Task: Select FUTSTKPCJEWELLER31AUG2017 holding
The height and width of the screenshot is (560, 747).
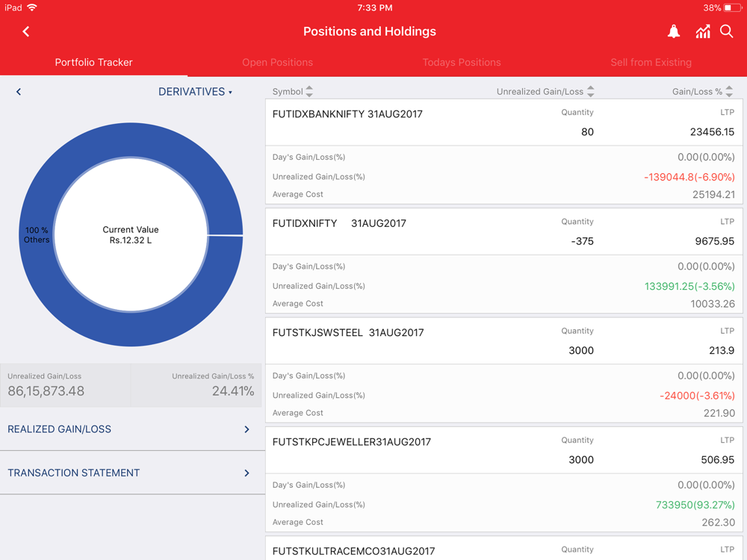Action: click(503, 479)
